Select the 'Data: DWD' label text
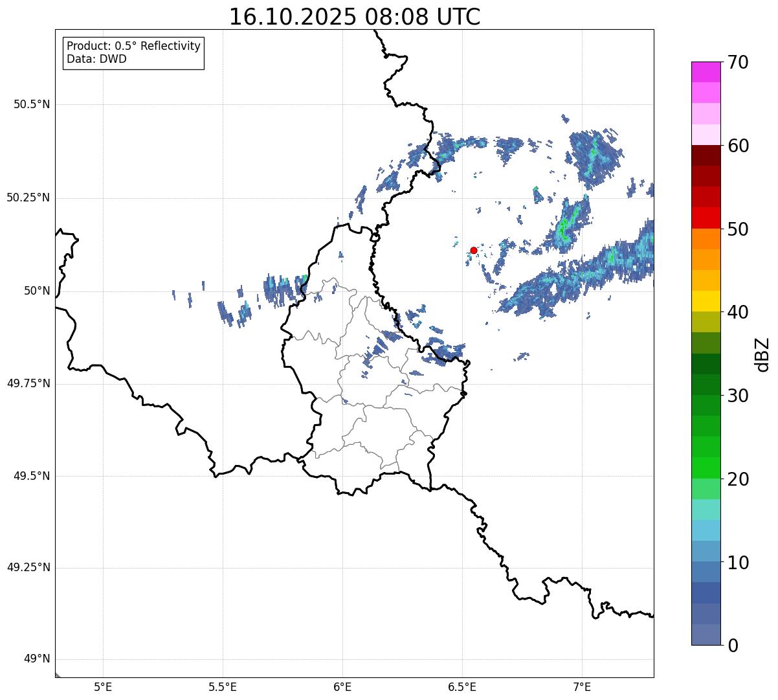The height and width of the screenshot is (700, 778). pyautogui.click(x=97, y=59)
